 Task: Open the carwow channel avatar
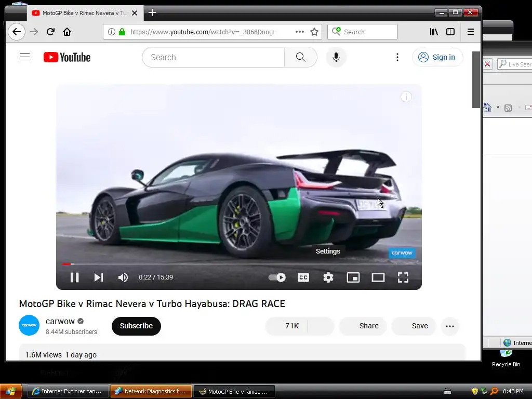click(x=29, y=325)
